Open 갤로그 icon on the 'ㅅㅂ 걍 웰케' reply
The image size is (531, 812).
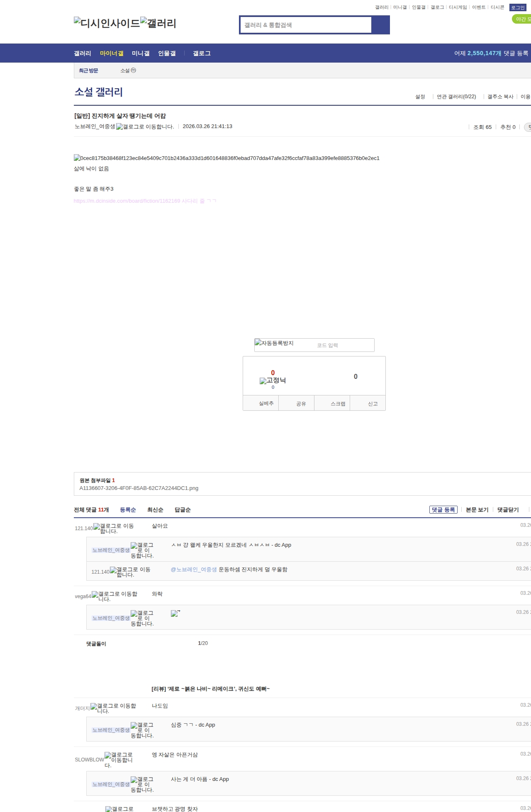coord(142,550)
